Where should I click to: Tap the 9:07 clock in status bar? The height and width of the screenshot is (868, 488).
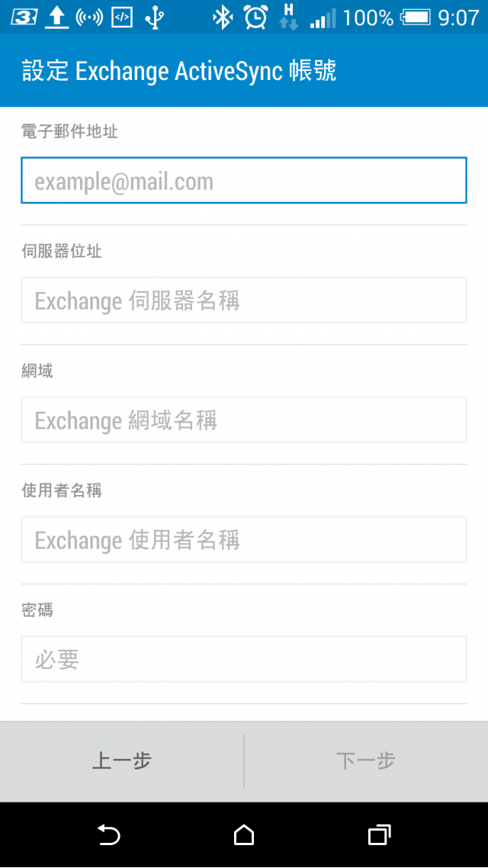[459, 18]
